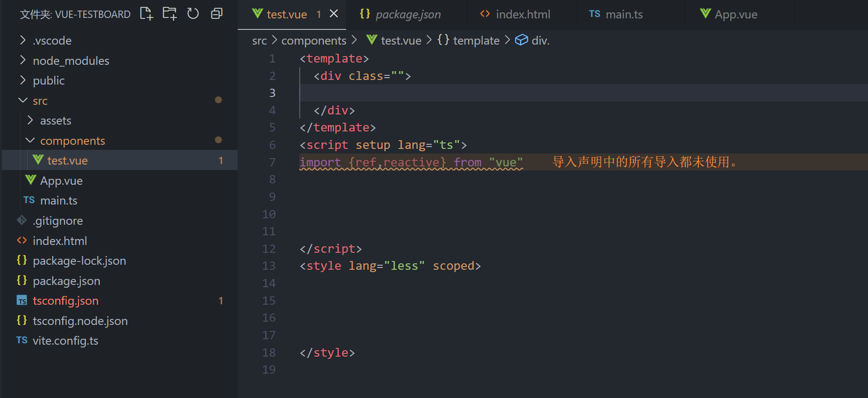Open main.ts from the file tree
The image size is (868, 398).
click(x=120, y=200)
